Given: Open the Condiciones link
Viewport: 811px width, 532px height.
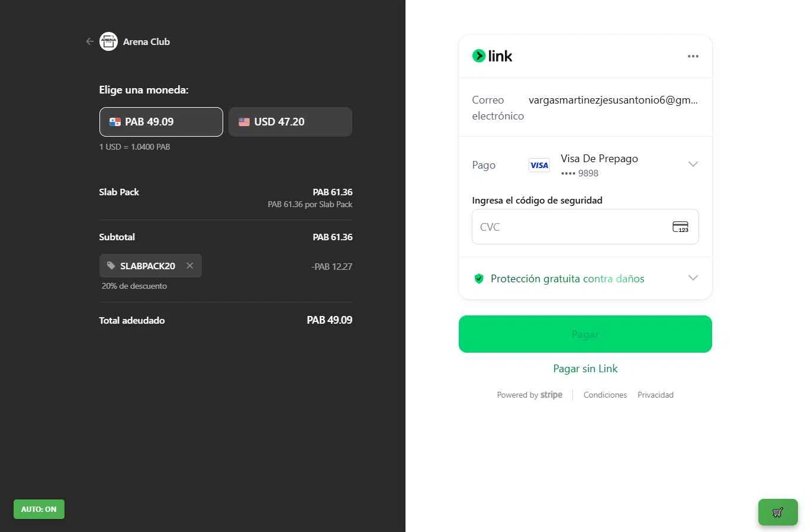Looking at the screenshot, I should click(605, 395).
